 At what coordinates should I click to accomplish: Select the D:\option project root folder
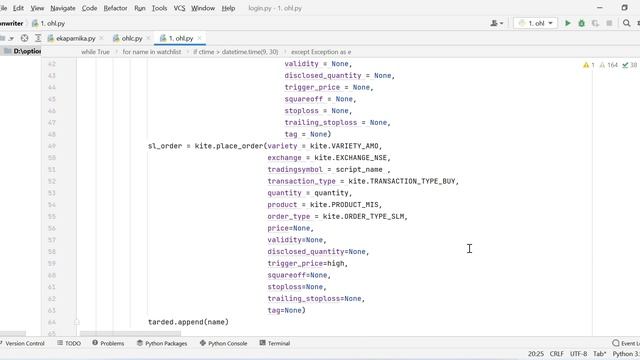tap(22, 51)
